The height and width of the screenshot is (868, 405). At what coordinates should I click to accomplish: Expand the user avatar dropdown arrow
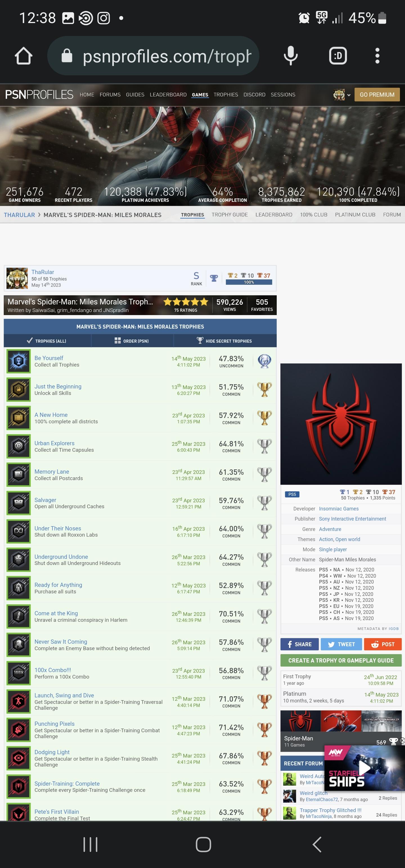pyautogui.click(x=349, y=95)
